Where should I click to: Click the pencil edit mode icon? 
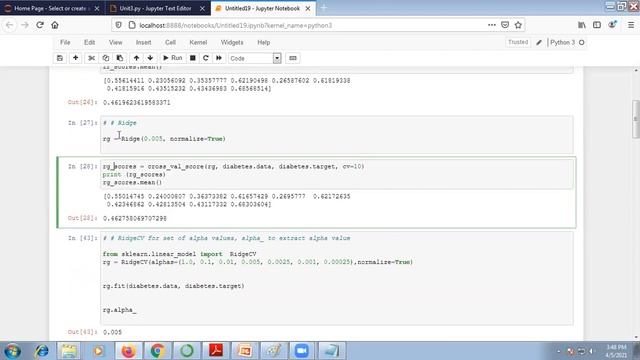tap(539, 42)
